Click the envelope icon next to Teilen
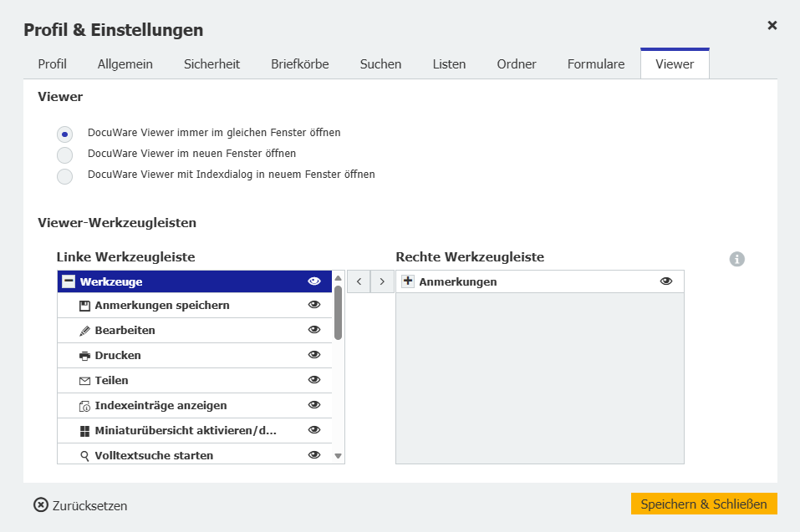Image resolution: width=800 pixels, height=532 pixels. coord(84,381)
